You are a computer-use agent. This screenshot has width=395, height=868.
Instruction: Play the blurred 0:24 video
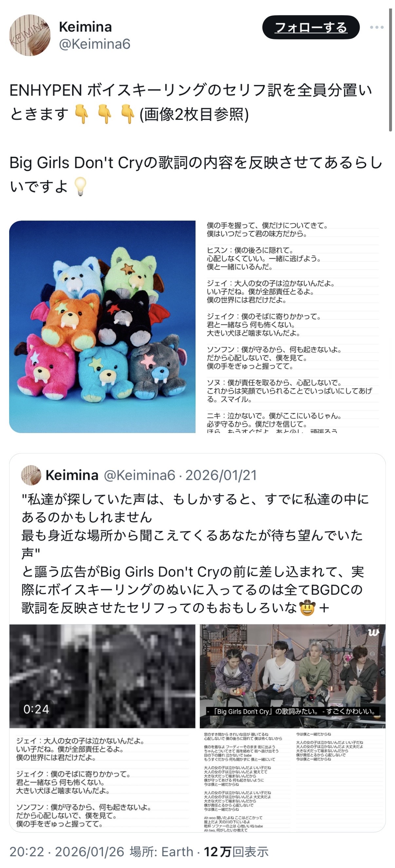pyautogui.click(x=103, y=676)
